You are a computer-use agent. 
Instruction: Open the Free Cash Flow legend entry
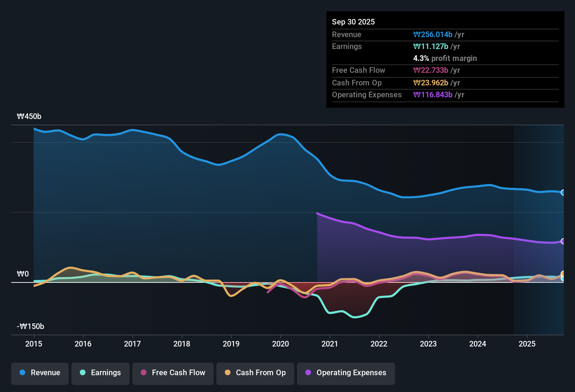tap(173, 373)
